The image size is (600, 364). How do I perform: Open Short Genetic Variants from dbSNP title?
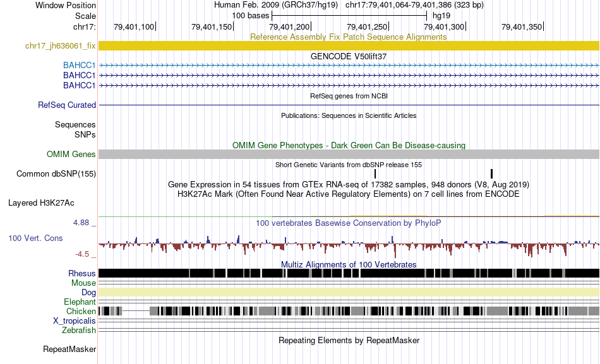[349, 165]
